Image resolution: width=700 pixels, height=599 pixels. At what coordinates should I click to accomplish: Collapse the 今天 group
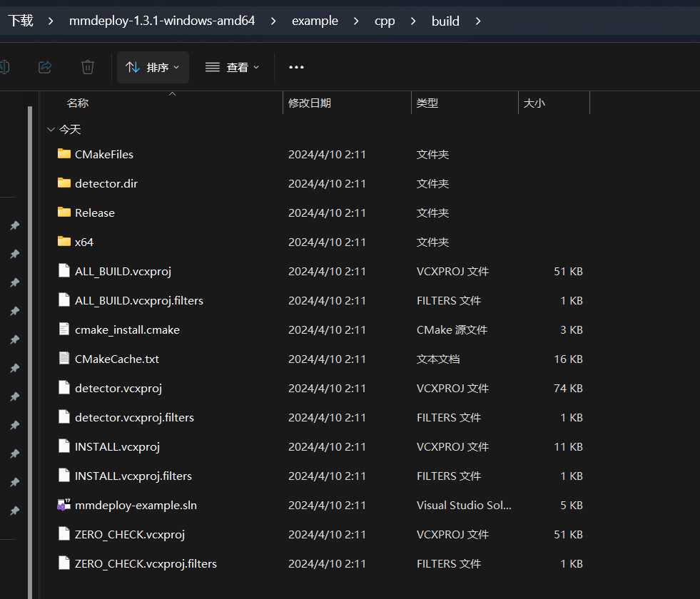click(50, 129)
